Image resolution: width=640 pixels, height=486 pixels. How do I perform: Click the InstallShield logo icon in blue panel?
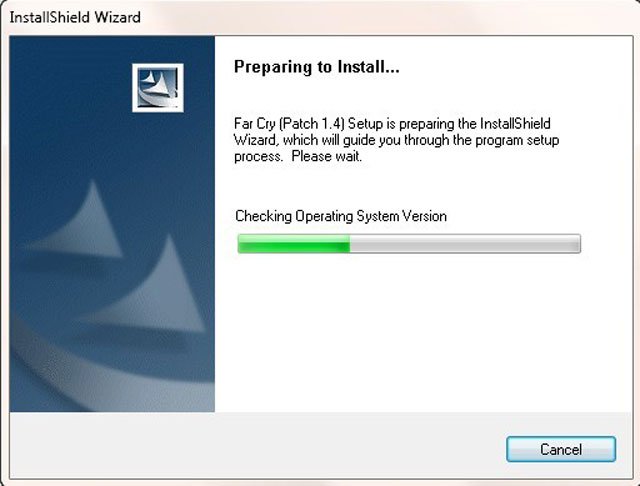(158, 88)
